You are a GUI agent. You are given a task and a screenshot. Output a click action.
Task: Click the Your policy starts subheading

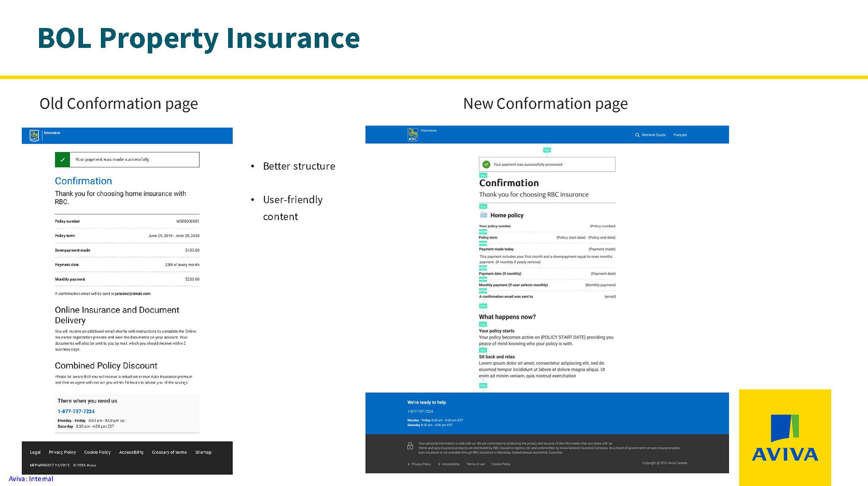click(496, 331)
